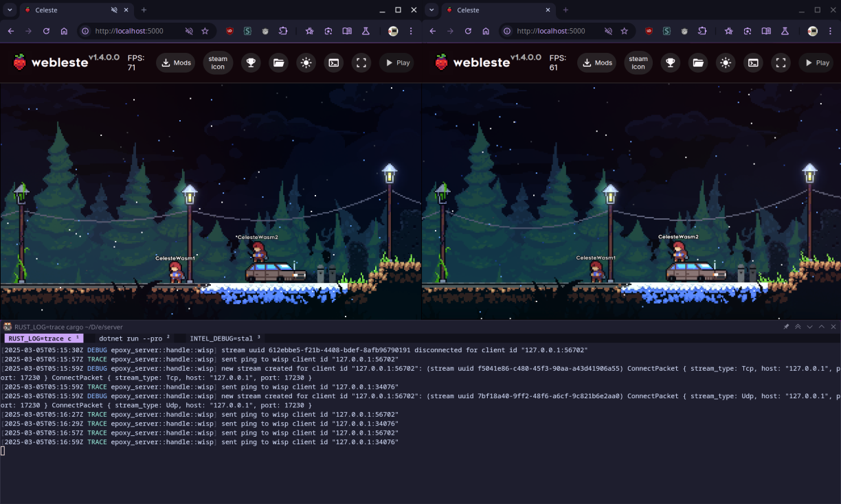Open the trophy achievements icon in right window
Screen dimensions: 841x504
(671, 62)
